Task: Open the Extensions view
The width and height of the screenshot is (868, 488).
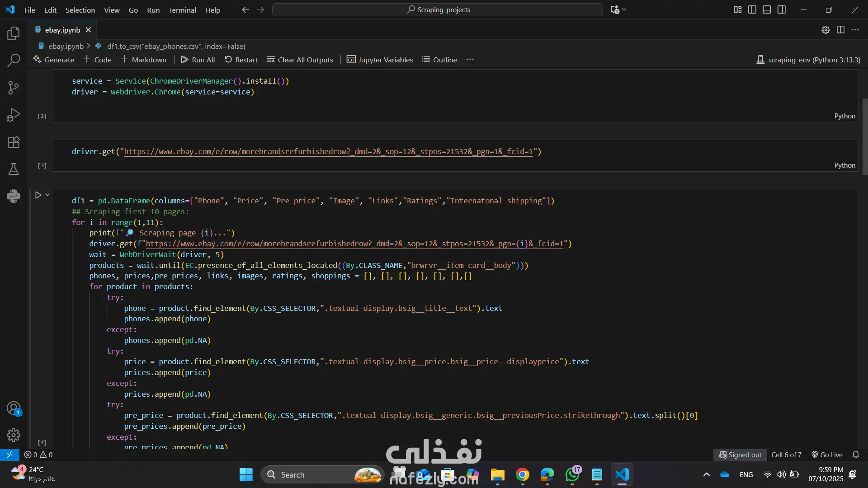Action: (14, 142)
